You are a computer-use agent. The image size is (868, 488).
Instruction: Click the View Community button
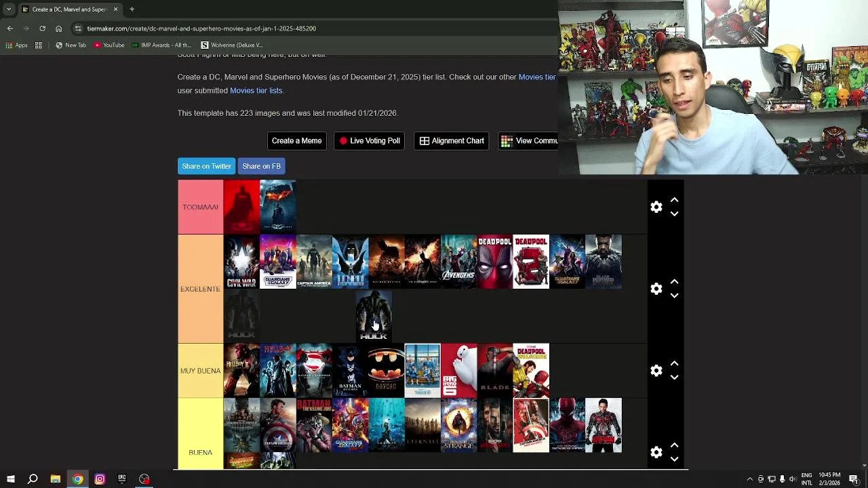pyautogui.click(x=528, y=141)
